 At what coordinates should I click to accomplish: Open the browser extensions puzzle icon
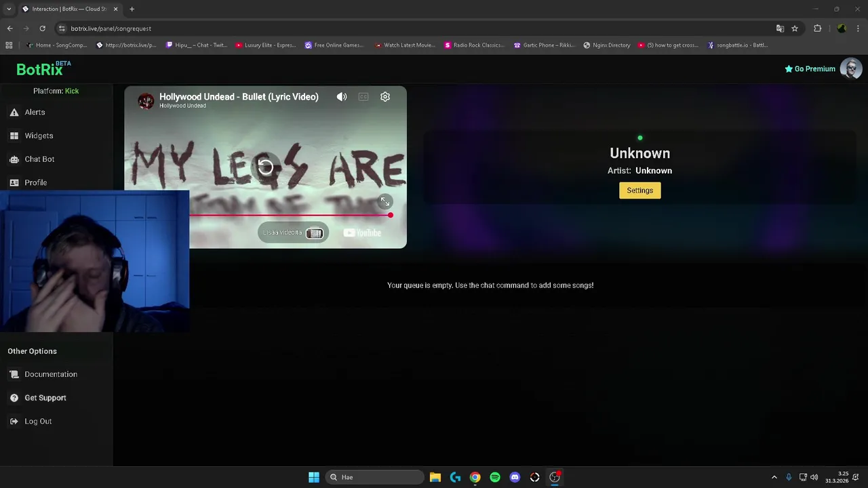tap(817, 28)
